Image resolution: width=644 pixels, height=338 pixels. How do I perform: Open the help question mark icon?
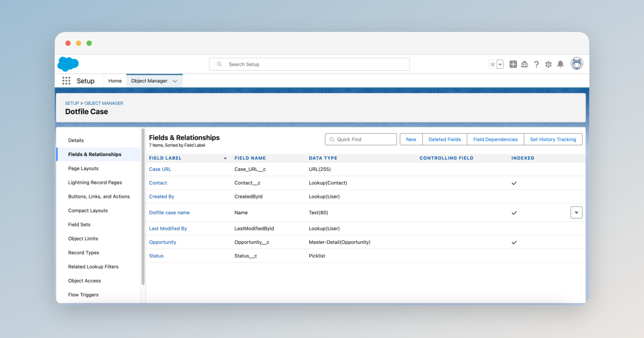536,64
